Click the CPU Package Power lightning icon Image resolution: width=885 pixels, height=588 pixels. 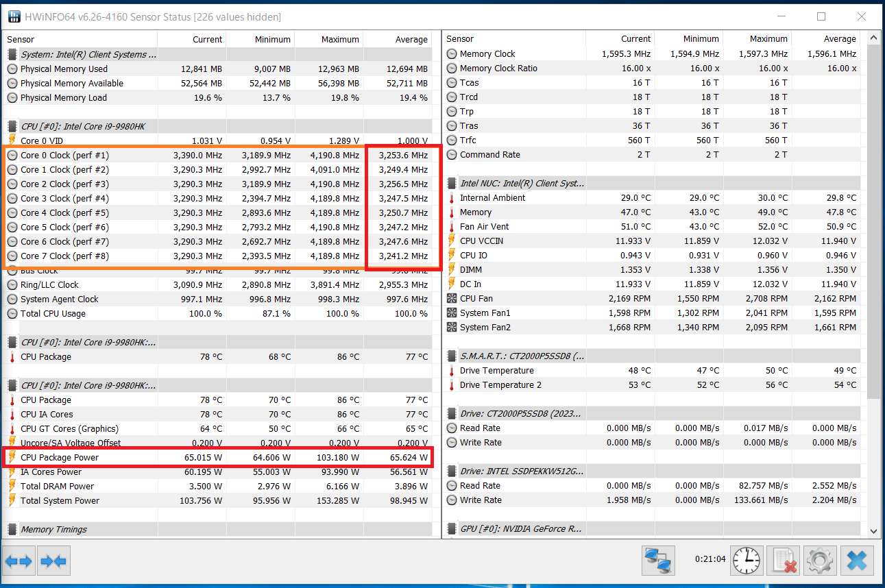[x=12, y=457]
